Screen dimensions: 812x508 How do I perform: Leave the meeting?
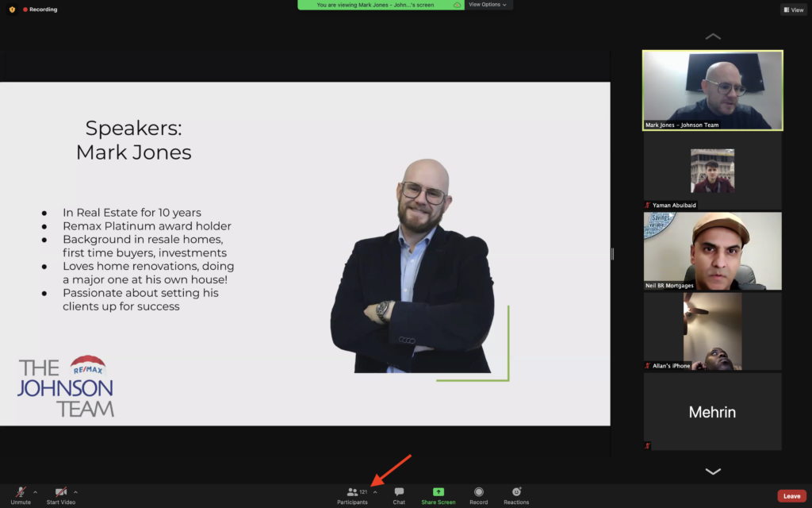(x=791, y=496)
